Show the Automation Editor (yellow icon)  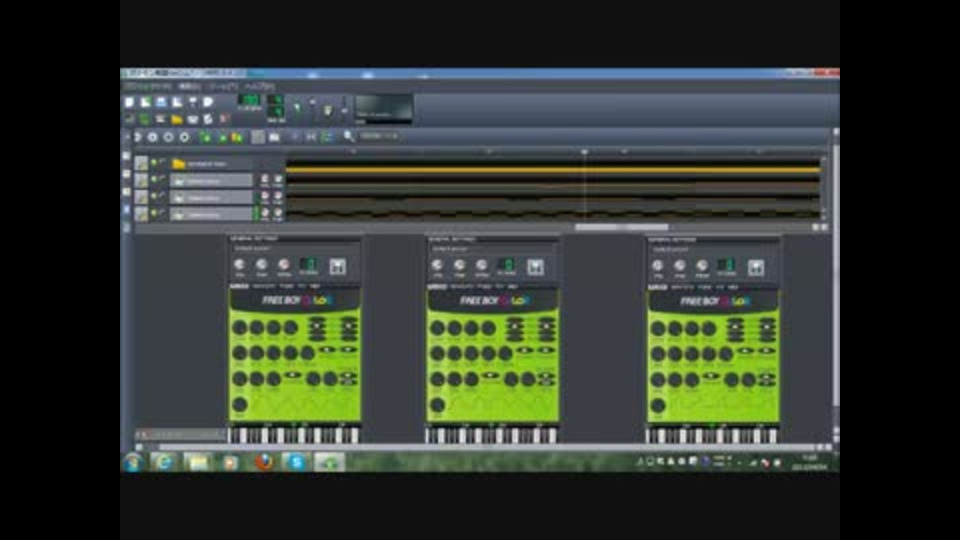click(178, 118)
